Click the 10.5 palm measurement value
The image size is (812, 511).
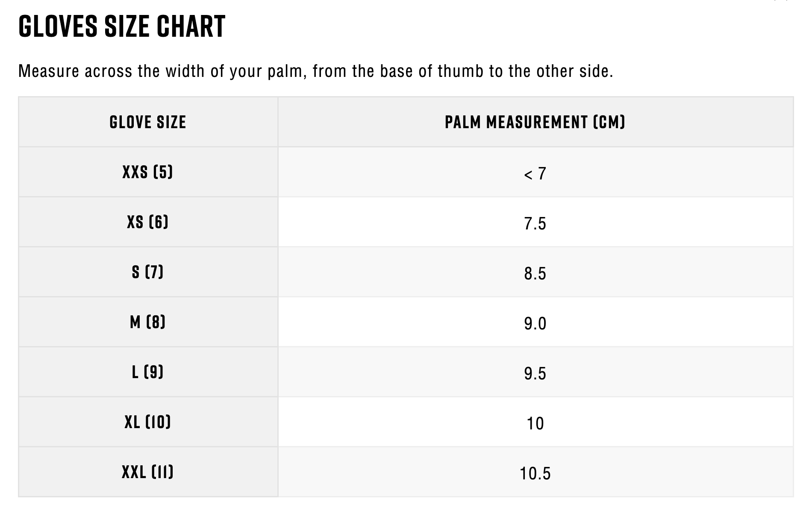tap(535, 474)
